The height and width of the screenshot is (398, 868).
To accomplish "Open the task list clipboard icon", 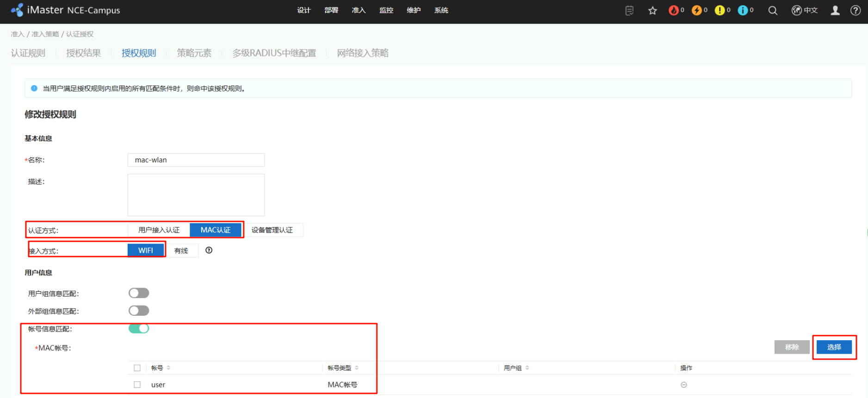I will point(629,11).
